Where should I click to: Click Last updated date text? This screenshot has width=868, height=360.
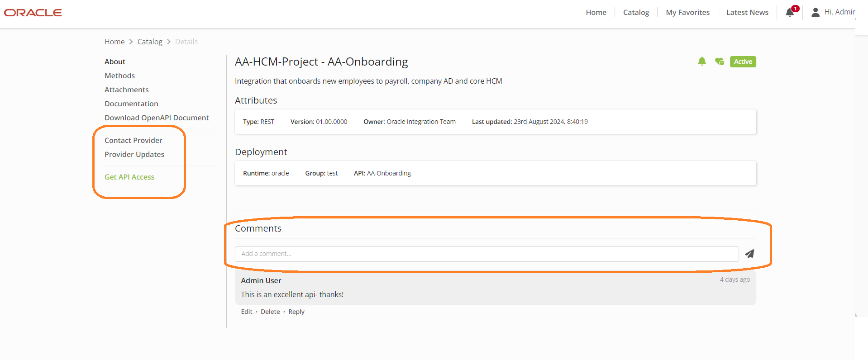tap(530, 122)
